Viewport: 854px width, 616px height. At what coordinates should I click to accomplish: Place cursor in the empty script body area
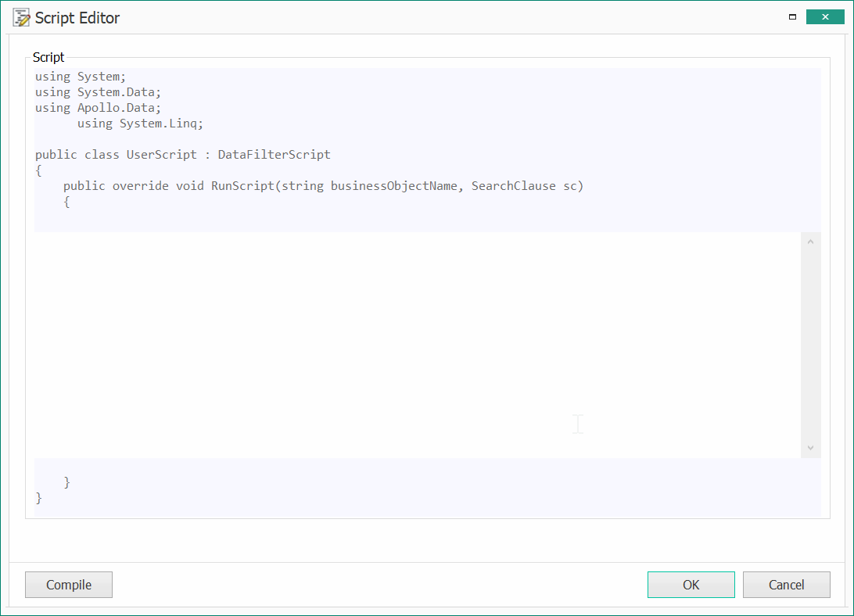click(x=391, y=344)
